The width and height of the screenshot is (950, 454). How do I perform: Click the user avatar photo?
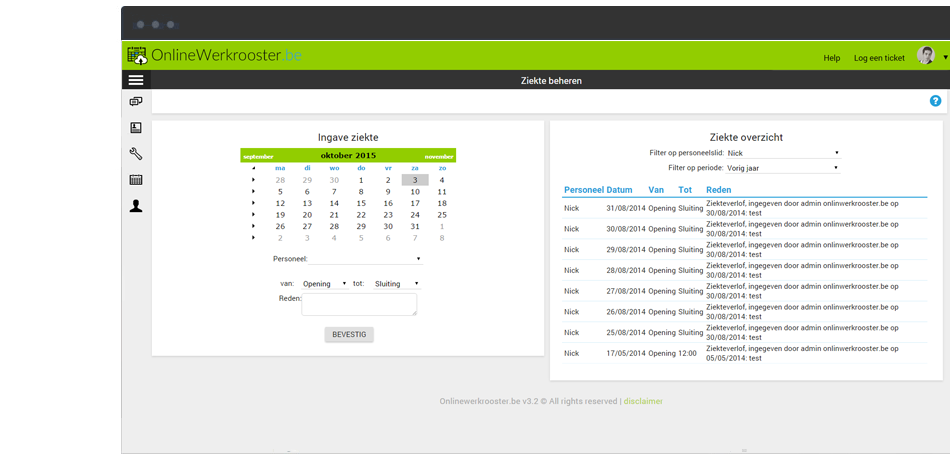coord(926,56)
